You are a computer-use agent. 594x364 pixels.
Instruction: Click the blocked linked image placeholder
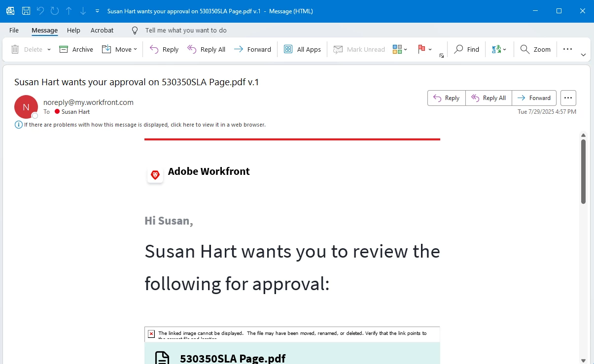click(292, 333)
